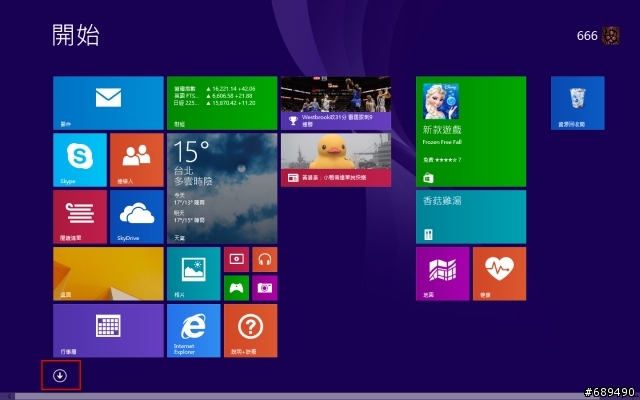Screen dimensions: 640x400
Task: Click the 新款遊戲 heading in Store tile
Action: (x=442, y=130)
